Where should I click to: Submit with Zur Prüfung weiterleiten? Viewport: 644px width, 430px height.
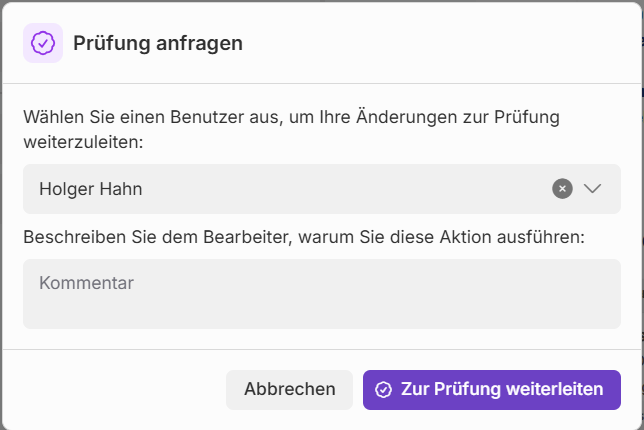coord(491,390)
